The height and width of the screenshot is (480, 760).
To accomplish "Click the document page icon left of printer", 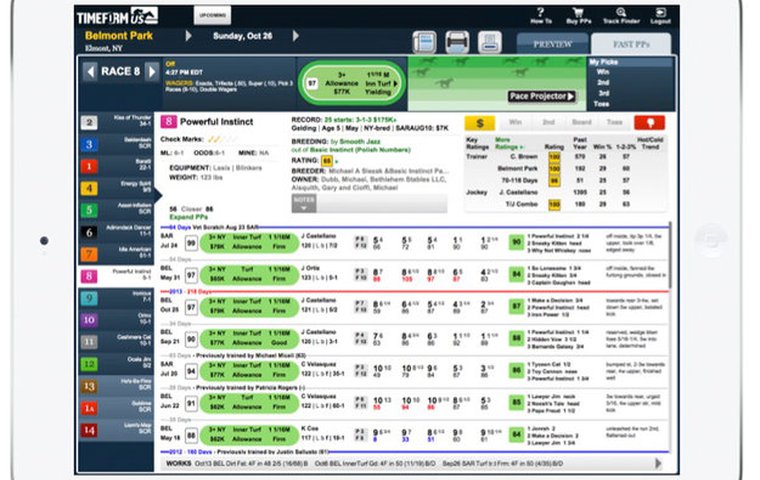I will pyautogui.click(x=425, y=42).
